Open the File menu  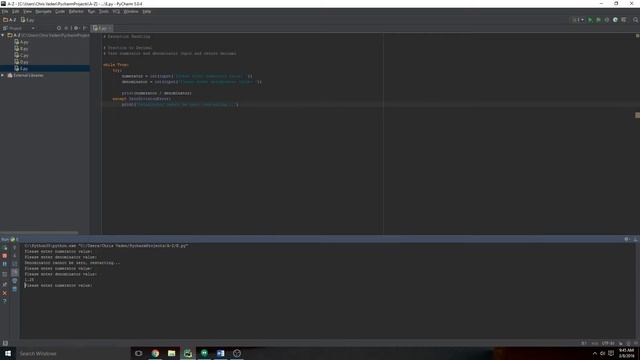(x=5, y=11)
